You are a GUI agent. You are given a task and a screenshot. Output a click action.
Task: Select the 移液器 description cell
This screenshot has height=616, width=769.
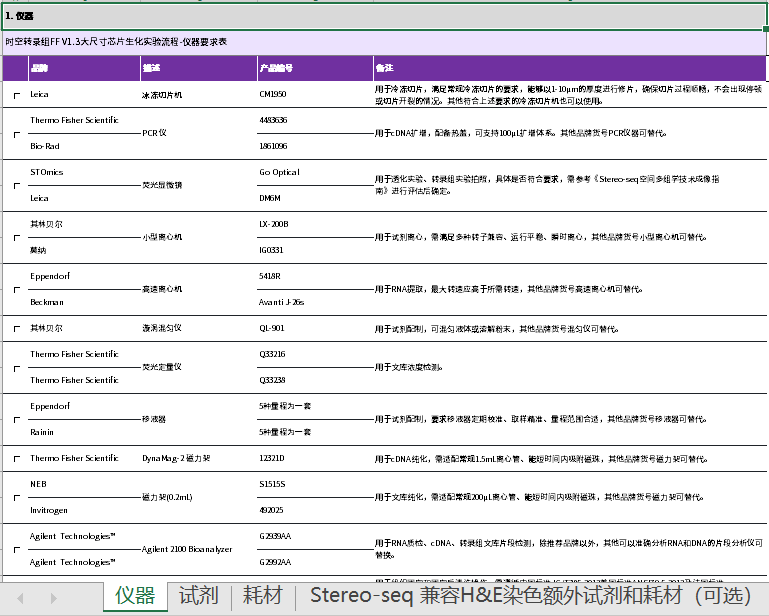[199, 419]
